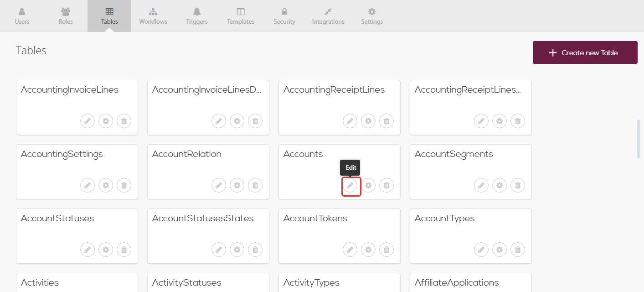644x292 pixels.
Task: Edit the AccountTypes table
Action: (x=481, y=250)
